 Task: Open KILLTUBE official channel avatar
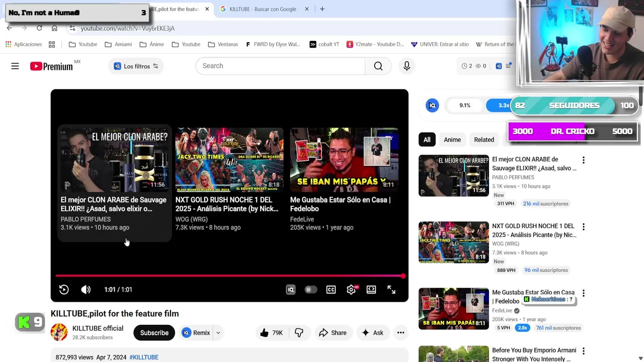click(x=59, y=332)
